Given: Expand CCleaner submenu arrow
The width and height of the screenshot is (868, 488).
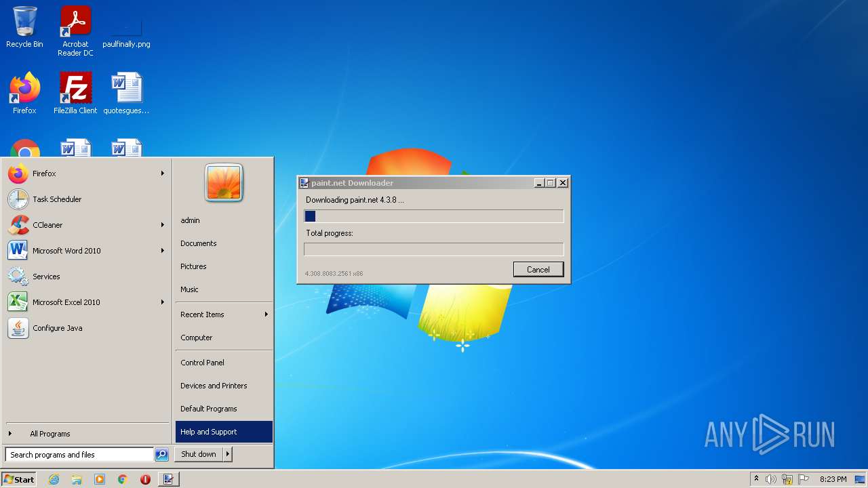Looking at the screenshot, I should coord(163,225).
